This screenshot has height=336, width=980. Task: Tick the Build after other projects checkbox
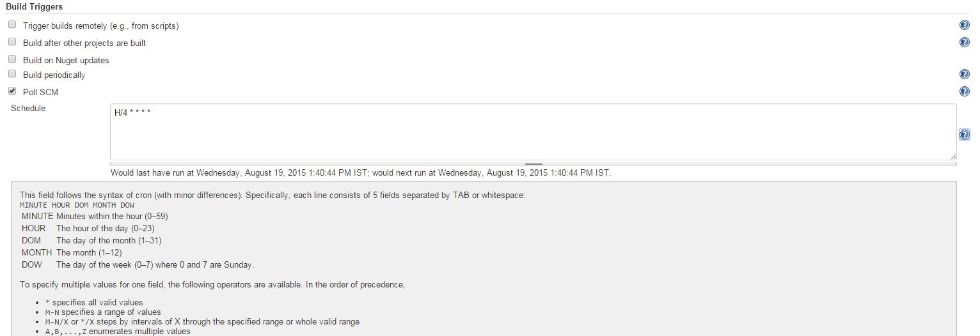click(x=12, y=42)
